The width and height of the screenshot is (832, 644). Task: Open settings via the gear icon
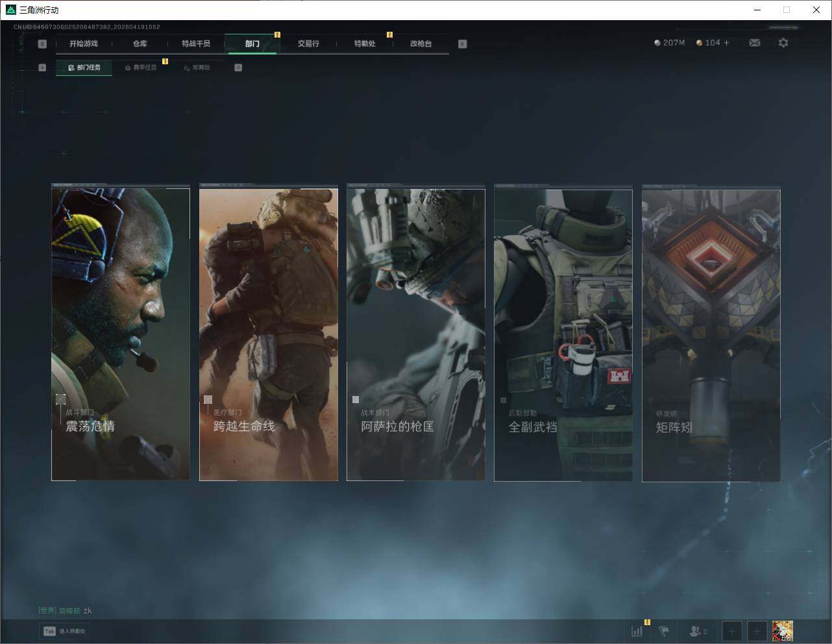pos(783,43)
